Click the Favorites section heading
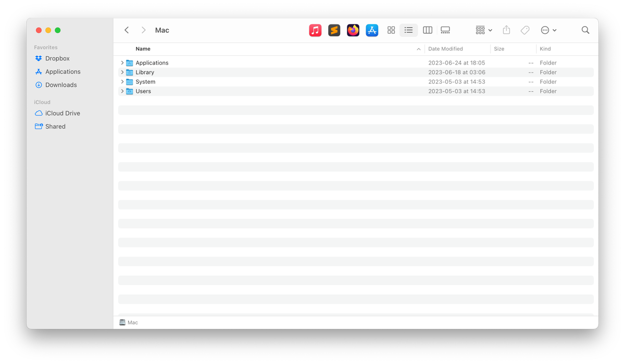 [x=46, y=47]
